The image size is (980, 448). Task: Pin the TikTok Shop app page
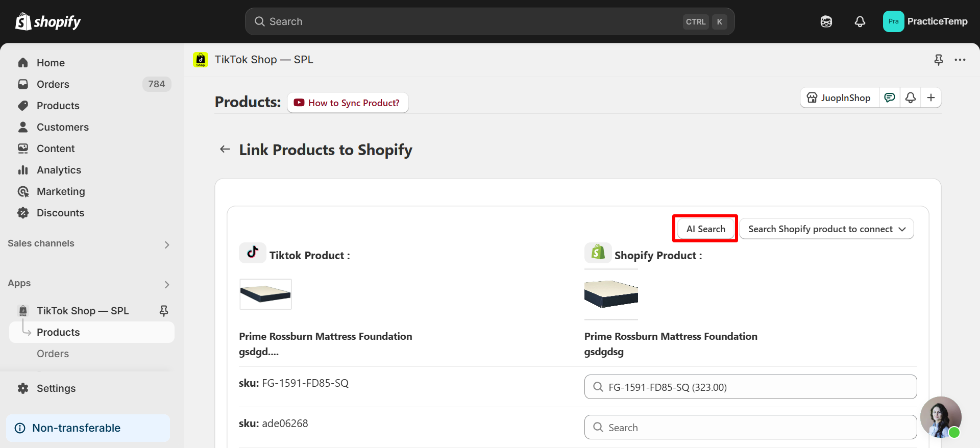[938, 60]
